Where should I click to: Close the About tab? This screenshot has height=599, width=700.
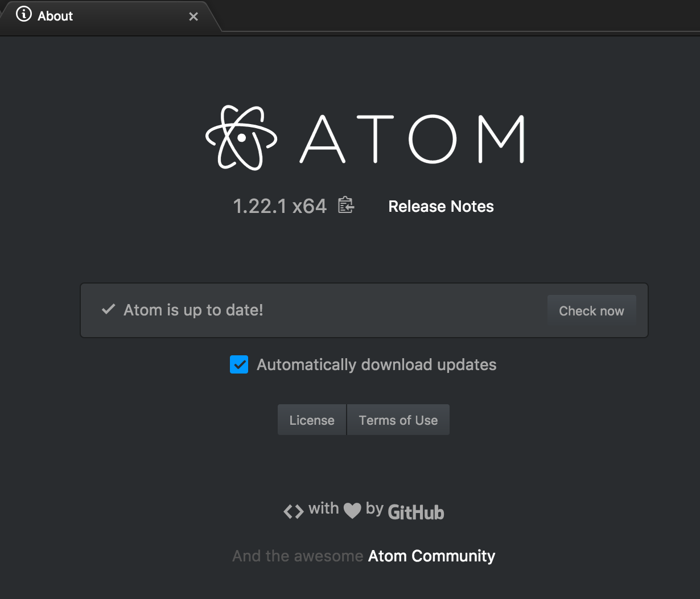[x=193, y=17]
